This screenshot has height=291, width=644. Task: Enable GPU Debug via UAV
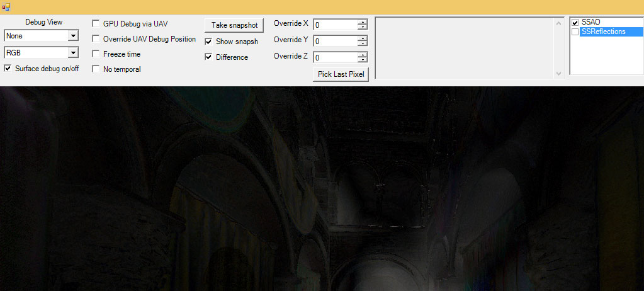click(96, 23)
